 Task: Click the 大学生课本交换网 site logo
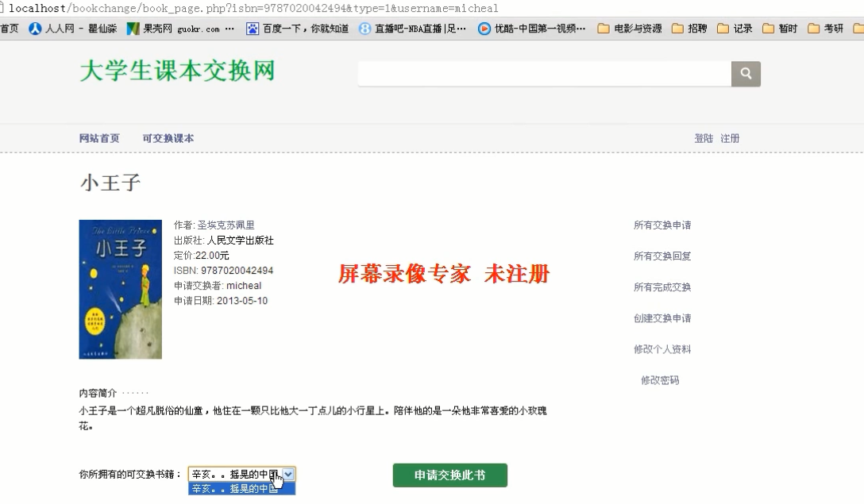click(x=177, y=71)
